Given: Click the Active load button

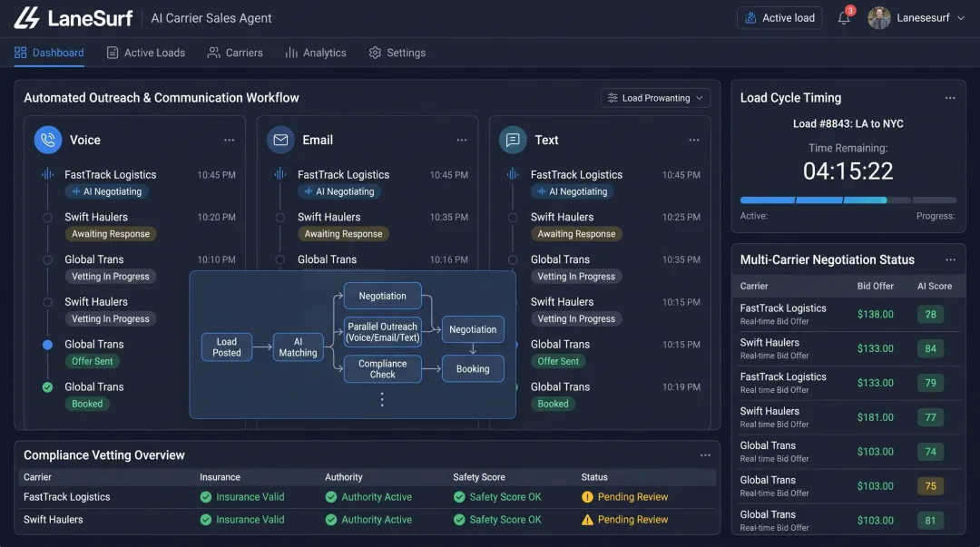Looking at the screenshot, I should click(x=779, y=18).
